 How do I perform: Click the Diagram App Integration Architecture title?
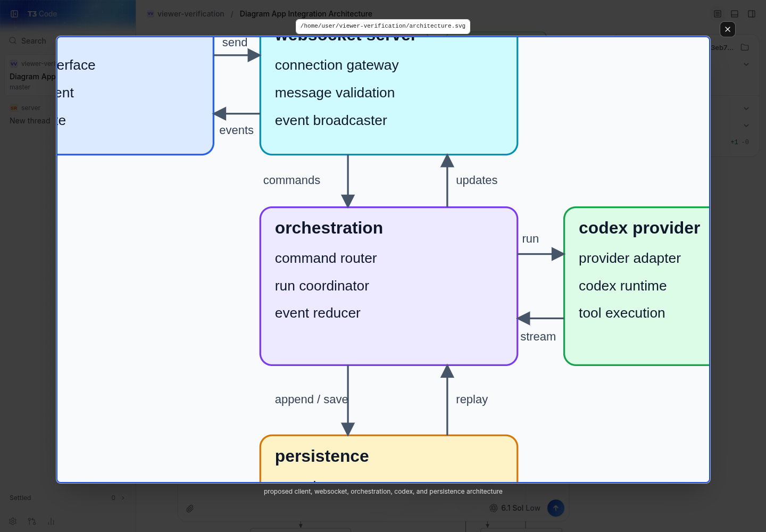click(306, 14)
